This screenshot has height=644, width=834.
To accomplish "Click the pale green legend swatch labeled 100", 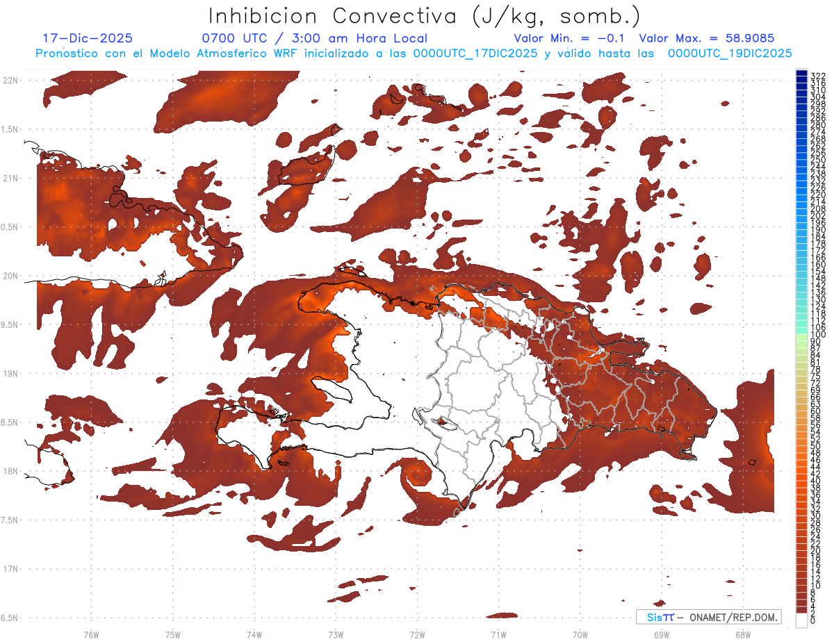I will click(x=801, y=337).
